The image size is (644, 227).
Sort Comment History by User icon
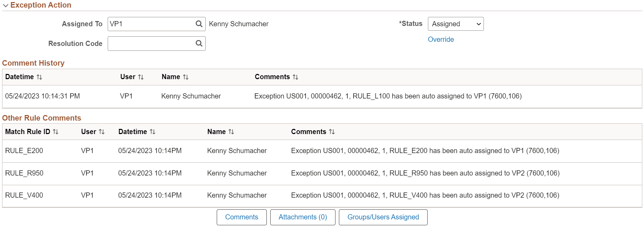141,77
